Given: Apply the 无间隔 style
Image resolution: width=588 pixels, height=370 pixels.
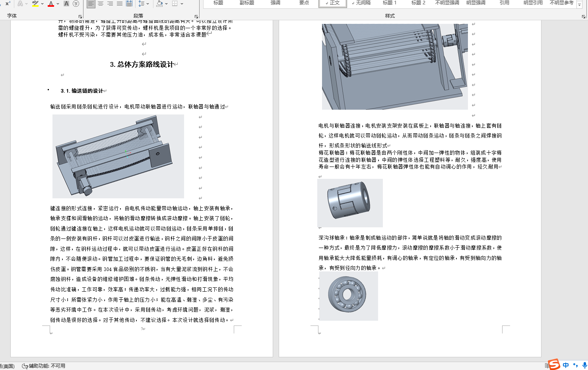Looking at the screenshot, I should point(361,3).
